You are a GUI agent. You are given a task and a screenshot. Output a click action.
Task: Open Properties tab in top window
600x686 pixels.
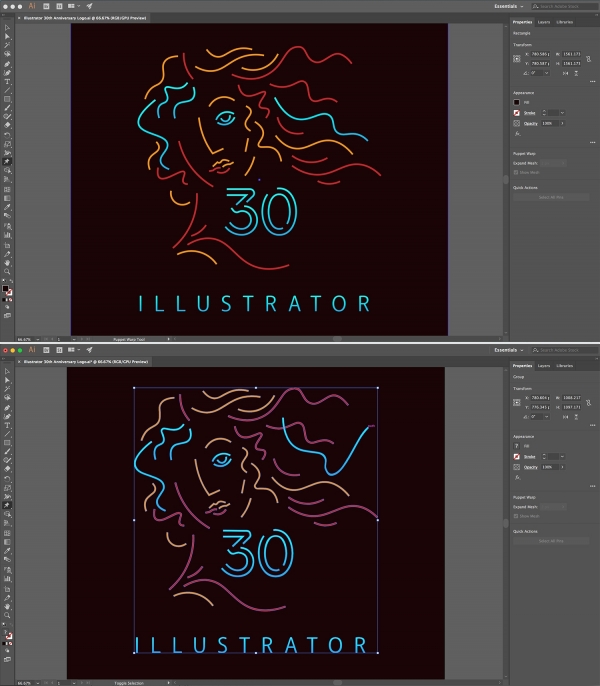pos(522,22)
